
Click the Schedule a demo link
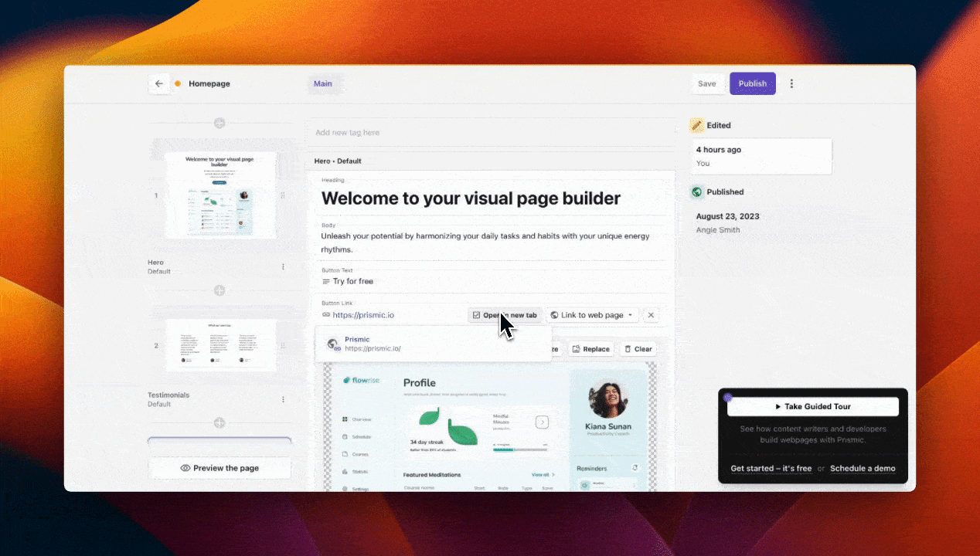tap(862, 468)
